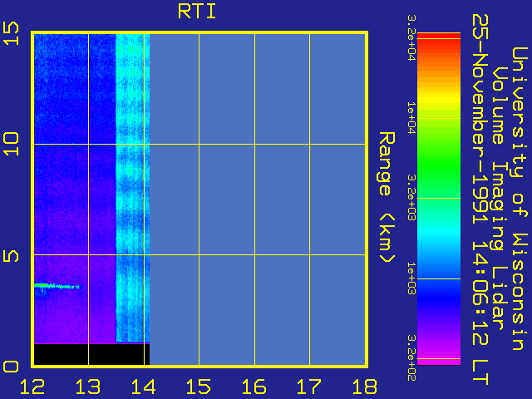Click the x-axis label 16

(x=254, y=387)
